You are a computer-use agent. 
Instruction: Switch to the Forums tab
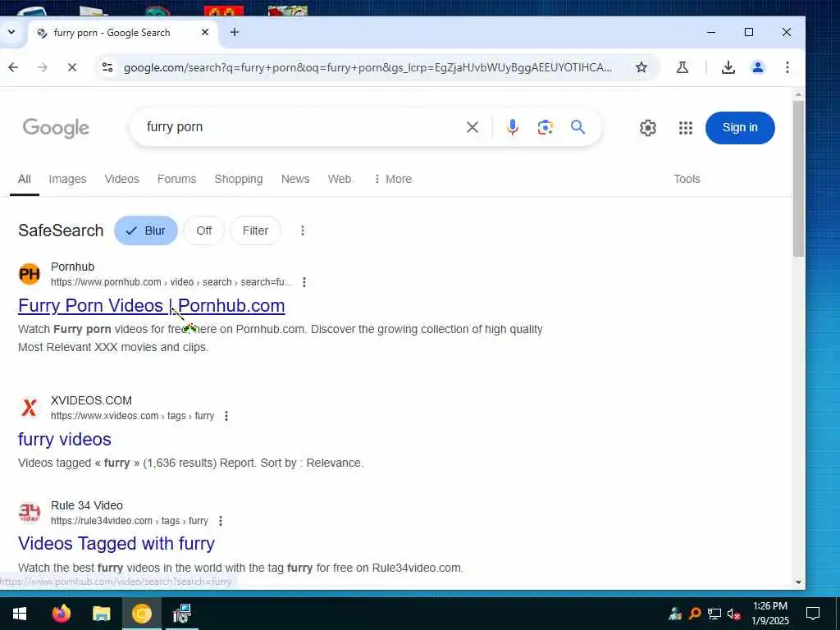[177, 179]
